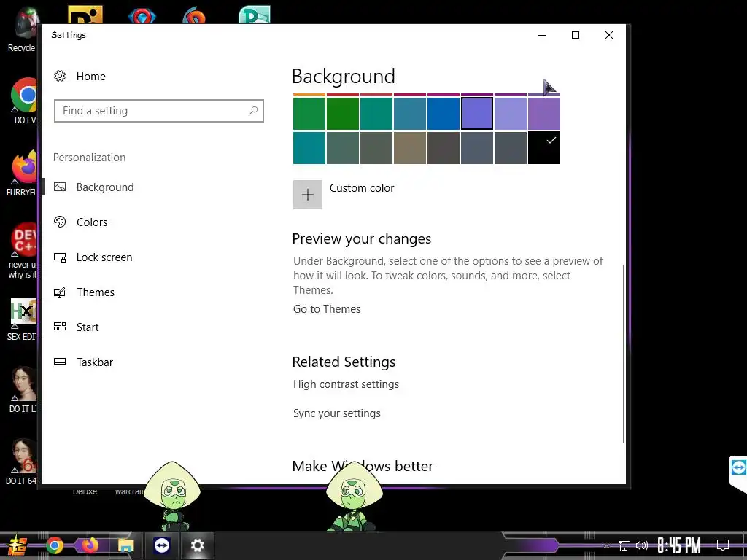Choose the royal blue background swatch
Image resolution: width=747 pixels, height=560 pixels.
443,113
